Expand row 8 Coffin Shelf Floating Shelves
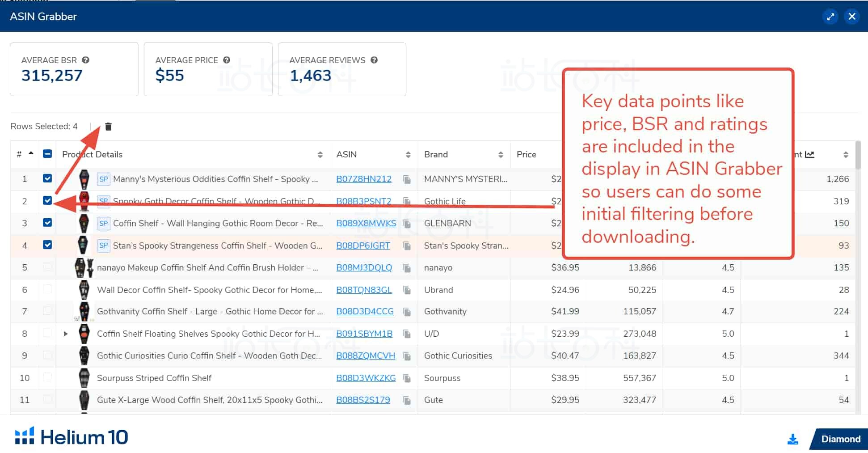 pos(66,334)
